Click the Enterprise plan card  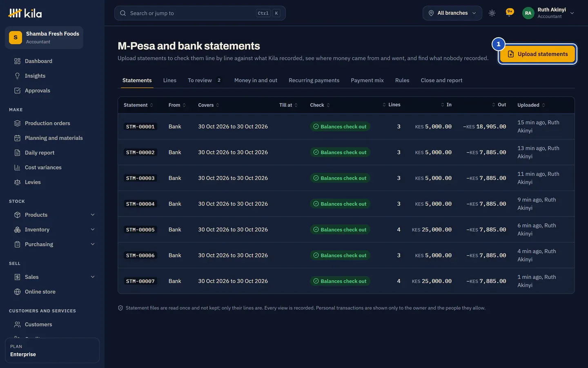tap(52, 350)
